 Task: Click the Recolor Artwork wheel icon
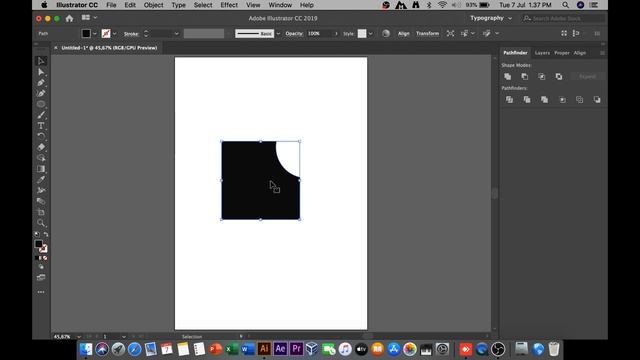pyautogui.click(x=386, y=33)
